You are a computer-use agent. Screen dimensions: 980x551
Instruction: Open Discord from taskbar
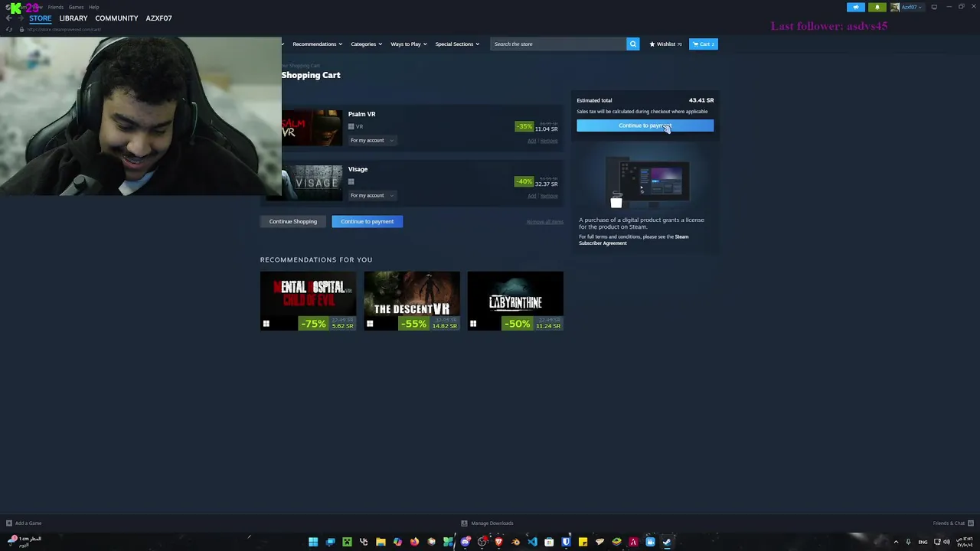click(x=465, y=542)
